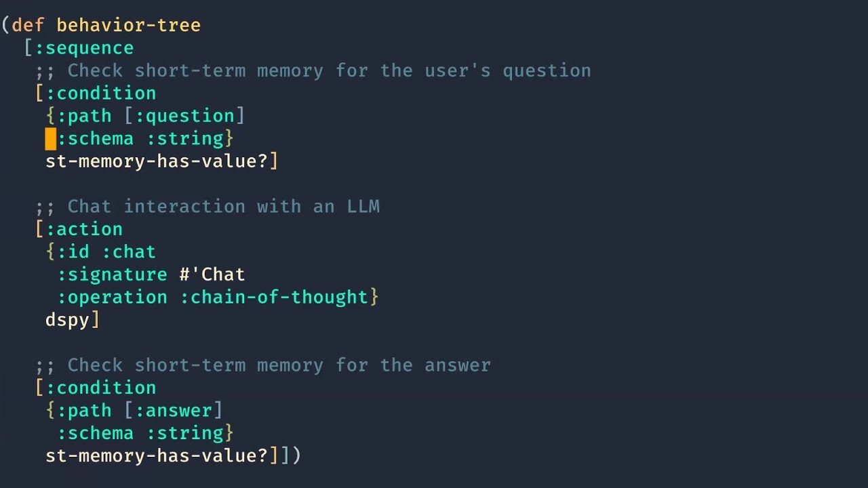Click the ":id" key in the action map
The width and height of the screenshot is (868, 488).
pos(73,252)
